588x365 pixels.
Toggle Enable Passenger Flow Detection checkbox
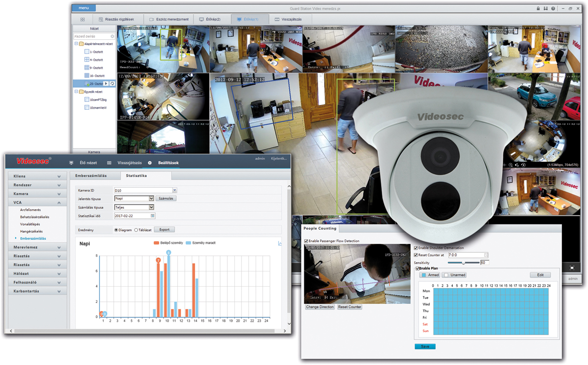[x=306, y=241]
